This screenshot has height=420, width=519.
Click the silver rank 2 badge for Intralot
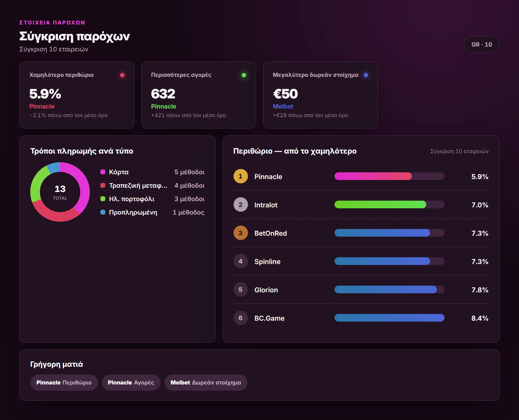(x=241, y=204)
